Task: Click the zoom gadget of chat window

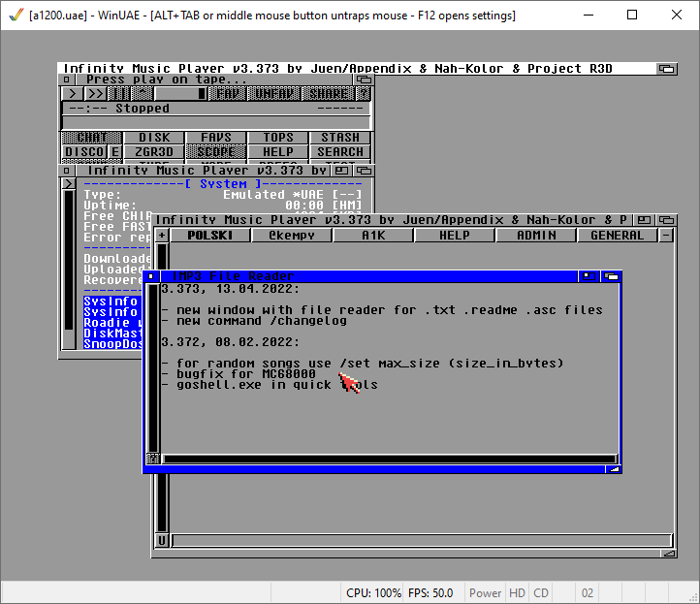Action: 644,220
